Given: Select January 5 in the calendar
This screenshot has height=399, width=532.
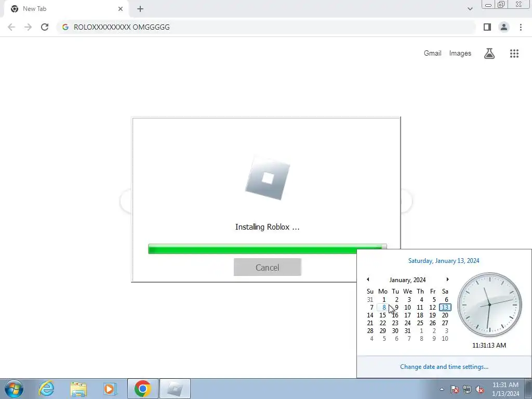Looking at the screenshot, I should (x=434, y=300).
